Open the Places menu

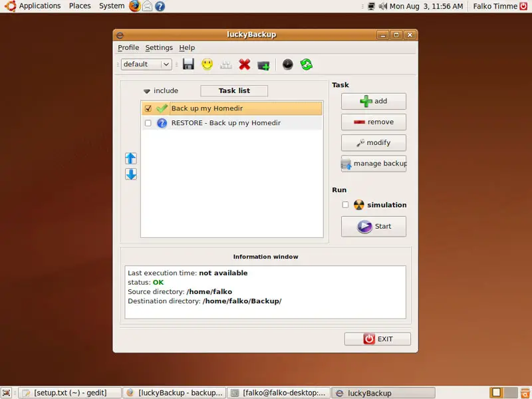[x=80, y=6]
